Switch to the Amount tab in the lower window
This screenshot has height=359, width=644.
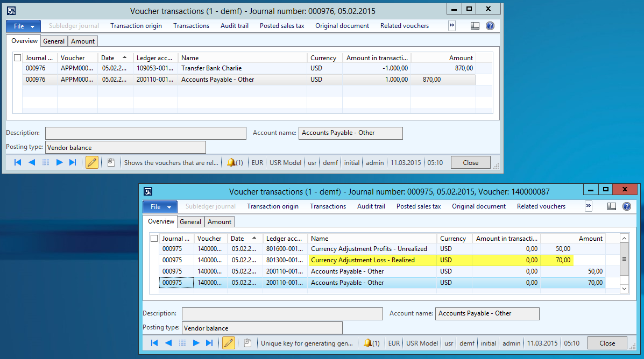point(220,222)
